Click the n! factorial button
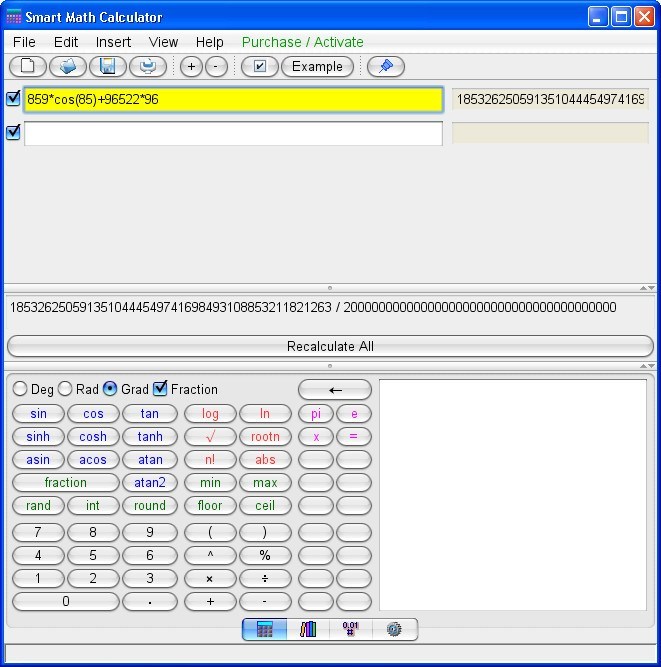661x667 pixels. (210, 459)
